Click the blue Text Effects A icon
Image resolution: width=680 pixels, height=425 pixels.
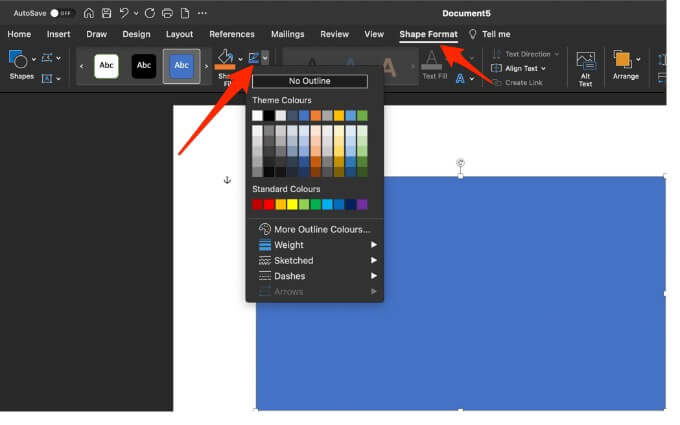pyautogui.click(x=460, y=78)
